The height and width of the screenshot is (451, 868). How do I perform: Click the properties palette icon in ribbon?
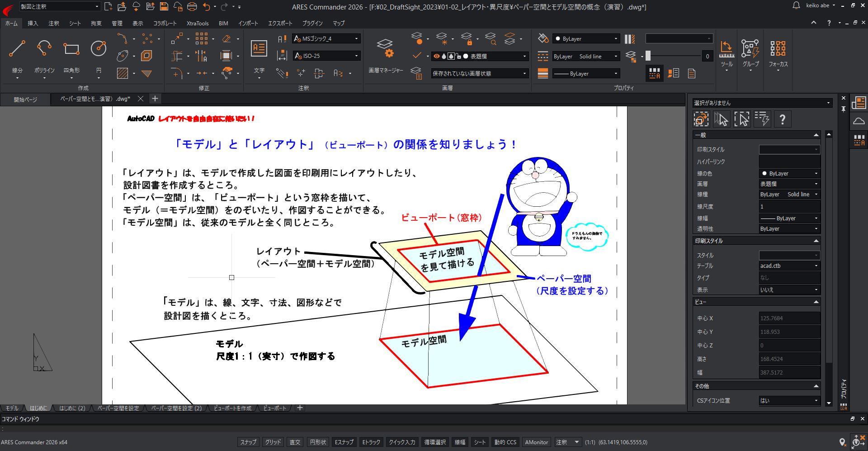click(654, 73)
